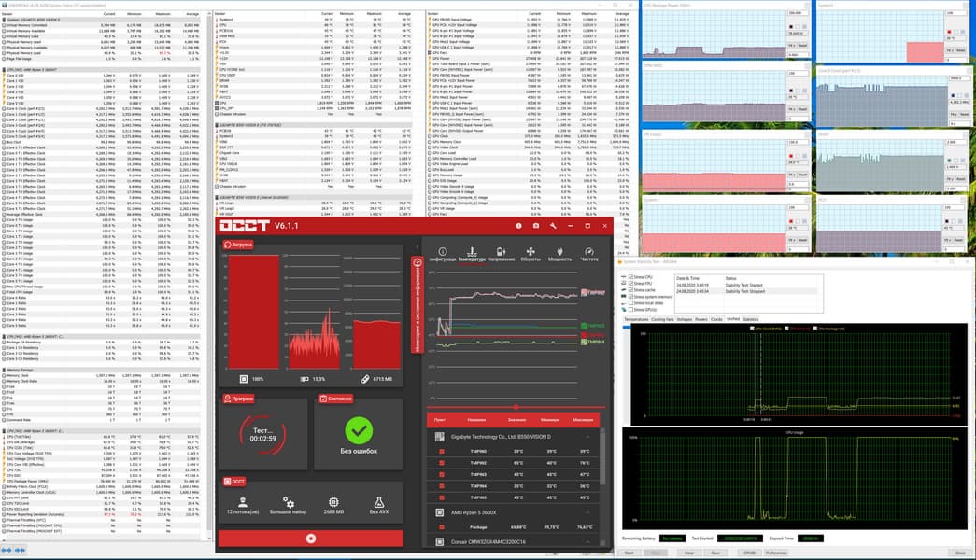Click the 12 threads setting icon
This screenshot has height=560, width=976.
click(243, 501)
